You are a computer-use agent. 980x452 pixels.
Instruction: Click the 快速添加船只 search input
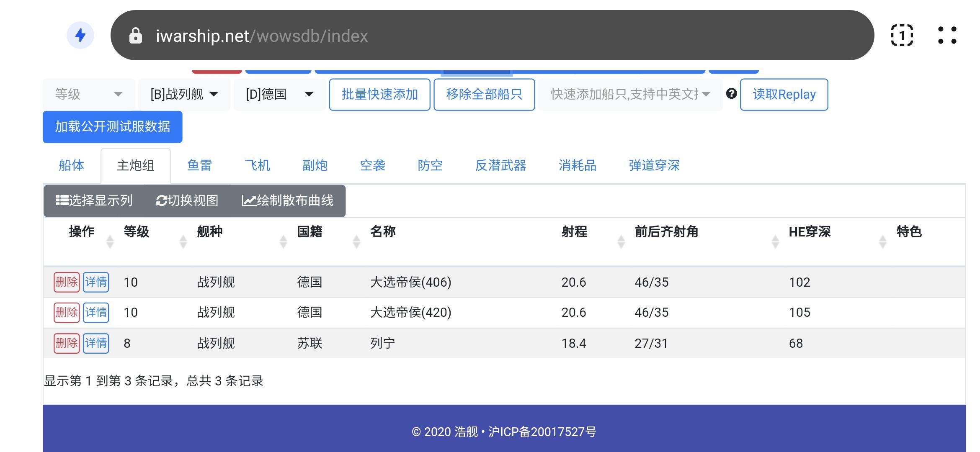tap(624, 95)
